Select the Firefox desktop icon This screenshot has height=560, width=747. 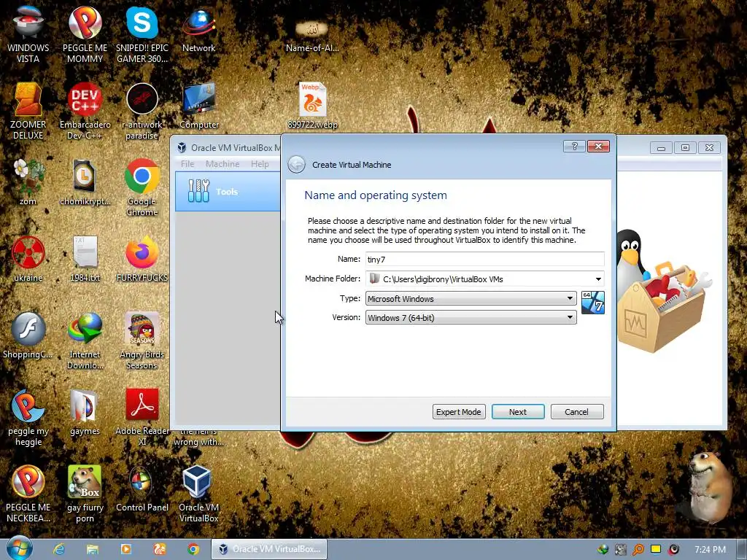pyautogui.click(x=142, y=259)
